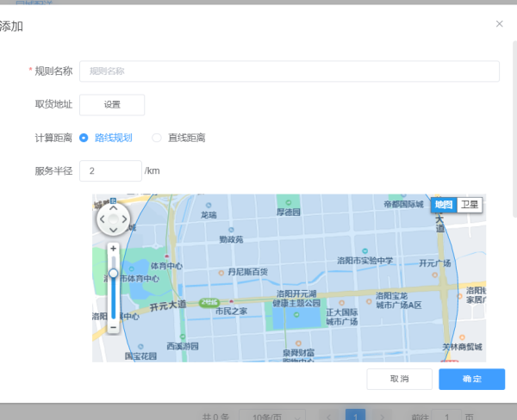
Task: Open the 设置 pickup address button
Action: 112,105
